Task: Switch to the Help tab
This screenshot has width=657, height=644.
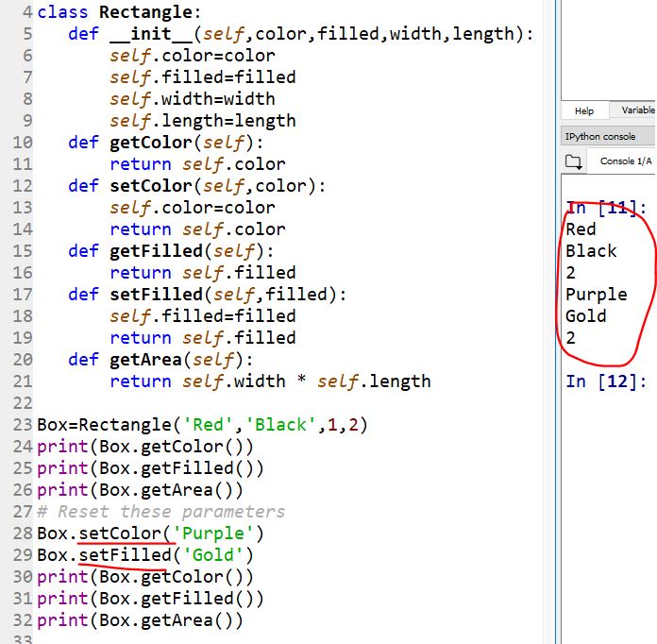Action: 584,110
